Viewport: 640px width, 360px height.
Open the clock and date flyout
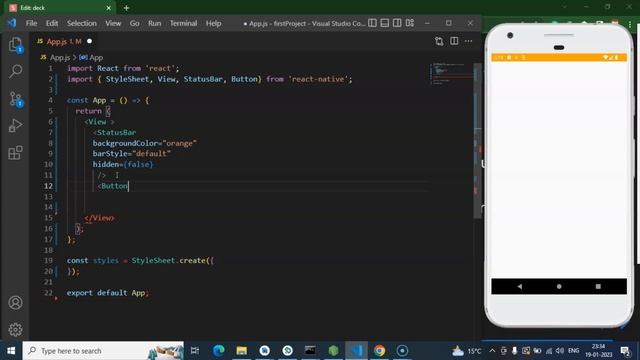[x=598, y=351]
